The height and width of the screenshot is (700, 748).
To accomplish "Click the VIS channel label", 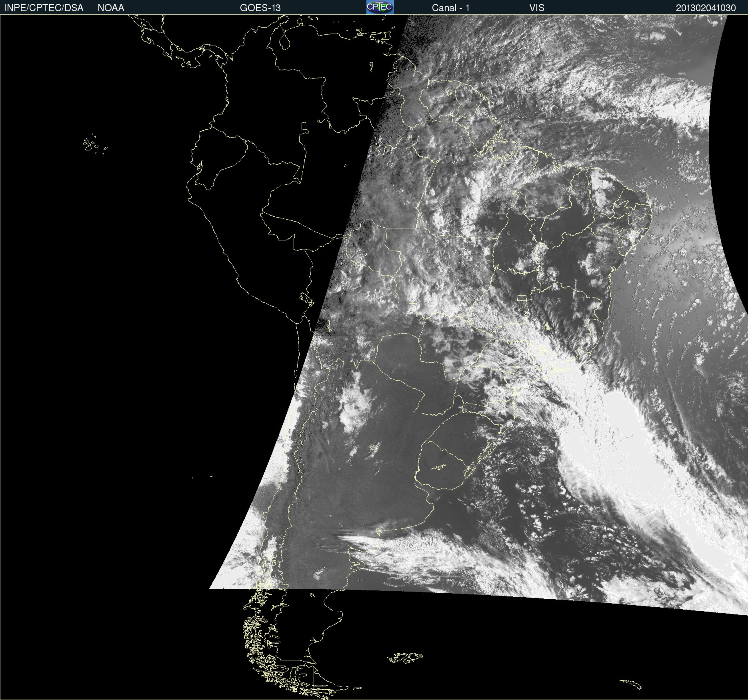I will coord(537,8).
